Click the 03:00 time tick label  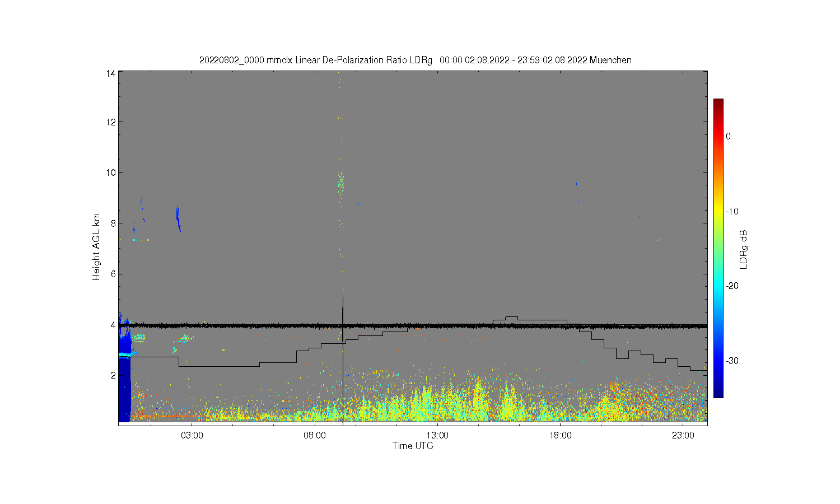(x=192, y=436)
